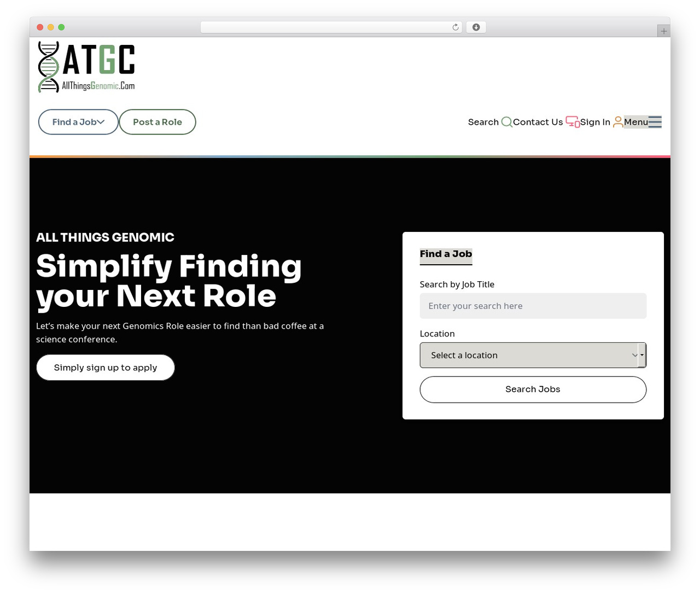Click the Search Jobs button
700x593 pixels.
pyautogui.click(x=533, y=389)
